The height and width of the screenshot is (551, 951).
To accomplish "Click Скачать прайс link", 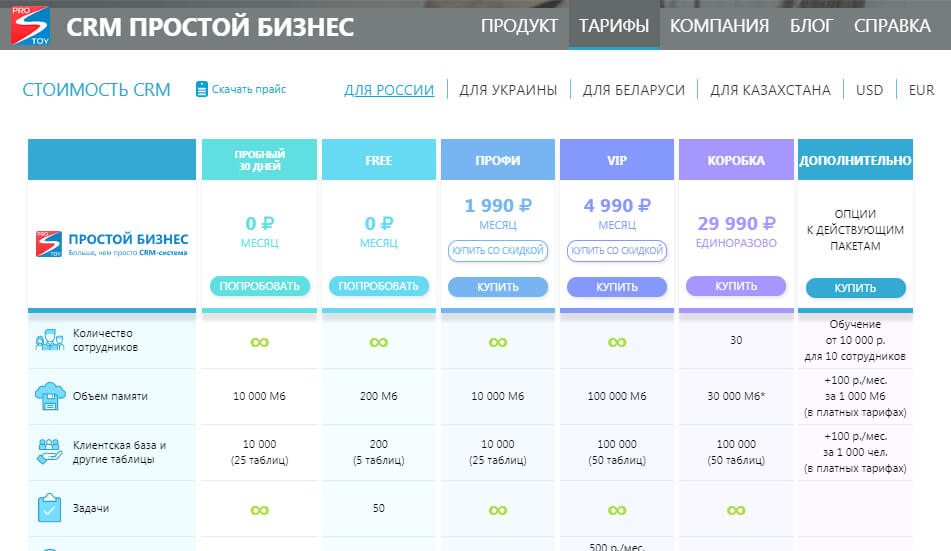I will pos(249,89).
